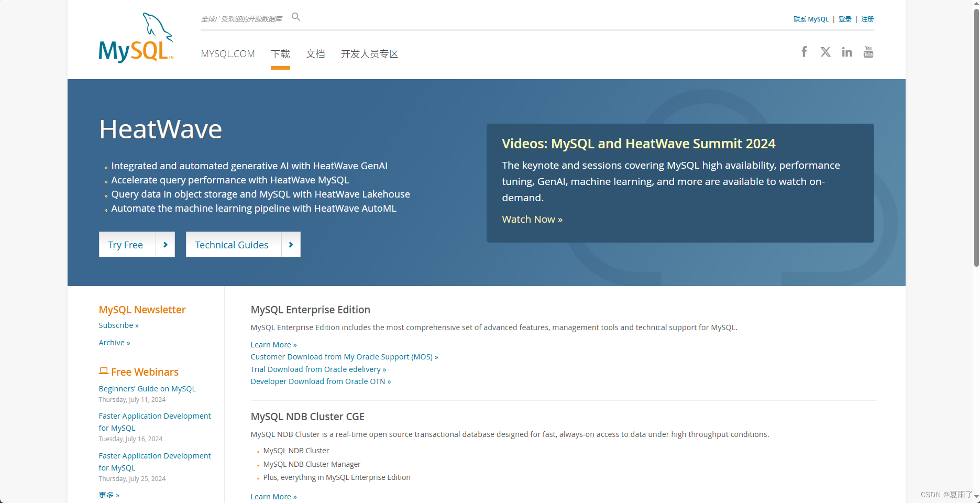Click the search magnifier icon
This screenshot has height=503, width=980.
tap(296, 17)
